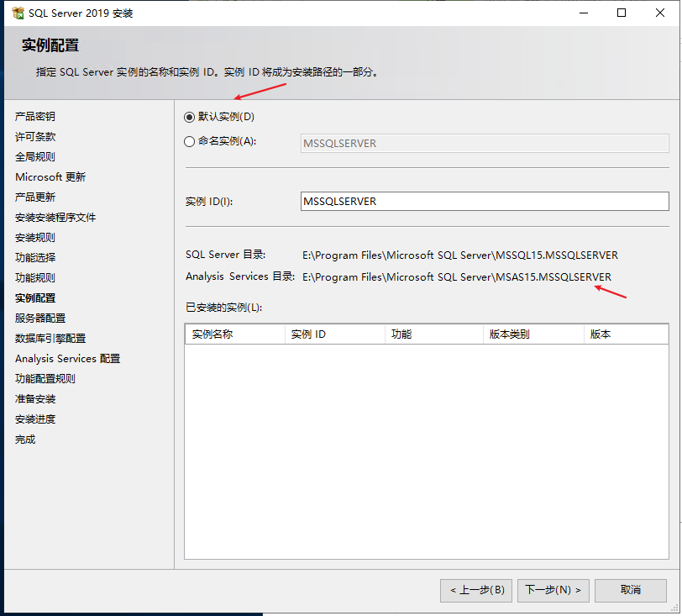
Task: Sort by 版本 column header
Action: pos(626,334)
